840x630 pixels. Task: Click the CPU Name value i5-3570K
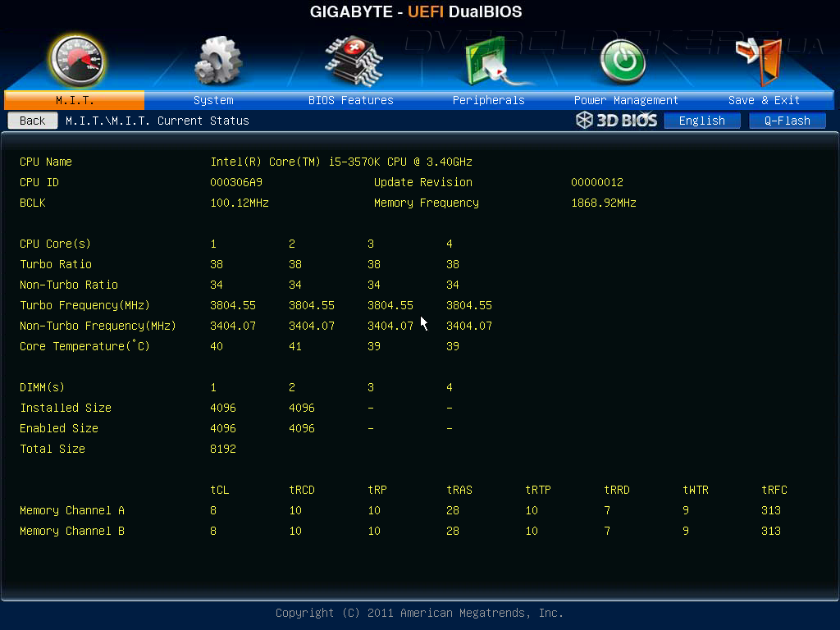tap(341, 162)
